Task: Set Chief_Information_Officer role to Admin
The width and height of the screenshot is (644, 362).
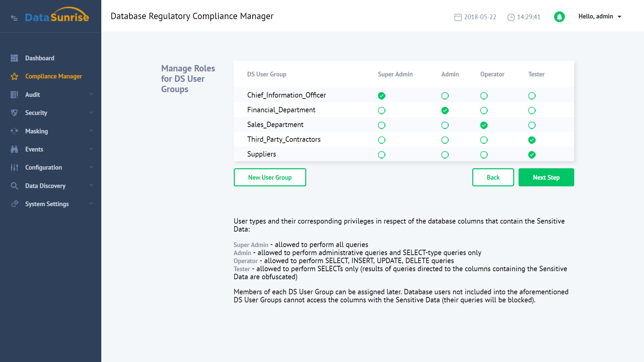Action: tap(445, 96)
